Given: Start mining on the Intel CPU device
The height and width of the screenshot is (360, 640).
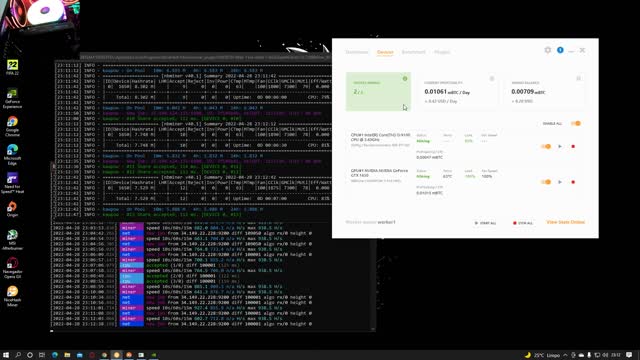Looking at the screenshot, I should pyautogui.click(x=560, y=146).
